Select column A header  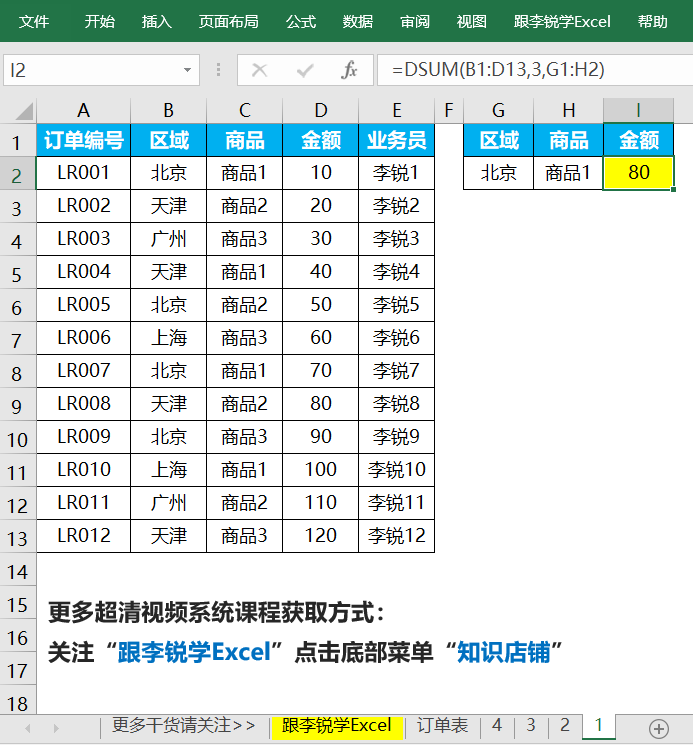pos(84,111)
